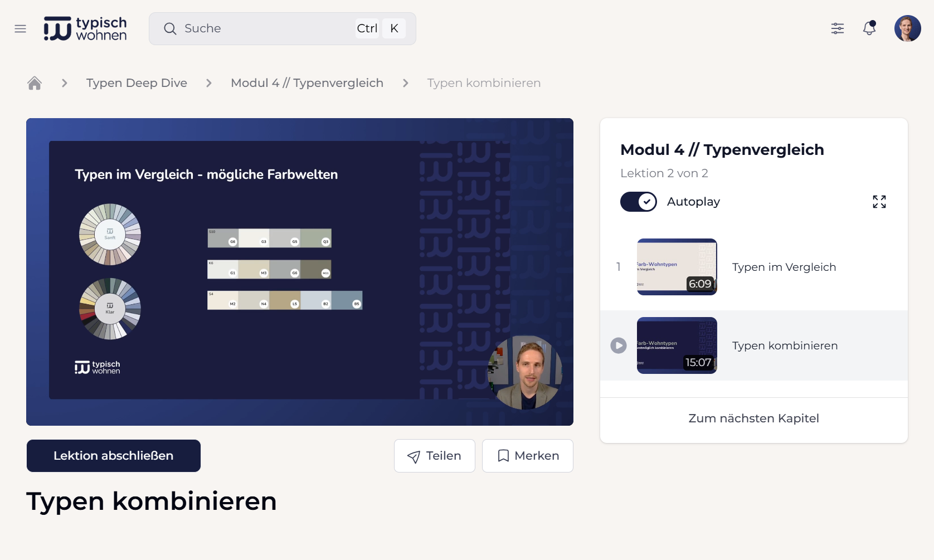The height and width of the screenshot is (560, 934).
Task: Expand the lesson list fullscreen icon
Action: (x=879, y=202)
